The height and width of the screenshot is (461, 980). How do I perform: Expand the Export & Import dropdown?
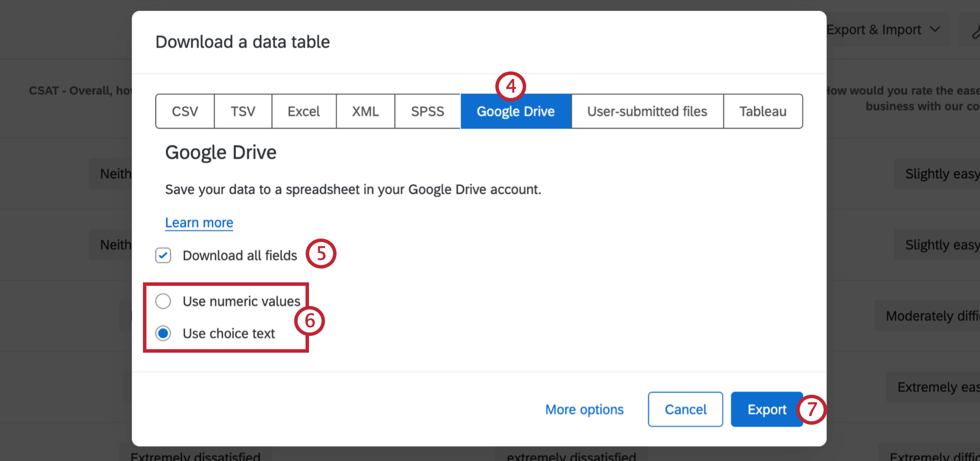(882, 29)
